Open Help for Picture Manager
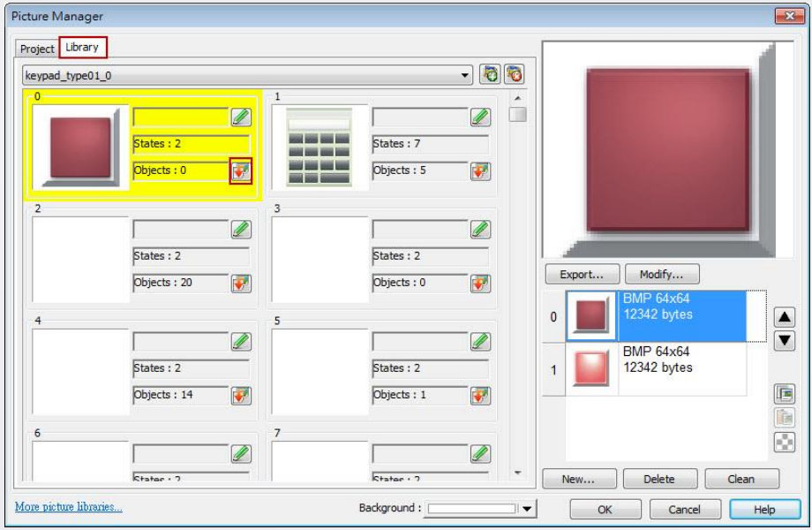 tap(765, 510)
